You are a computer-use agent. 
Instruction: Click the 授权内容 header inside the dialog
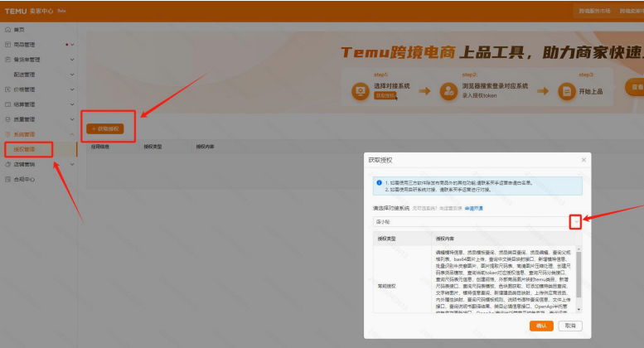(445, 239)
